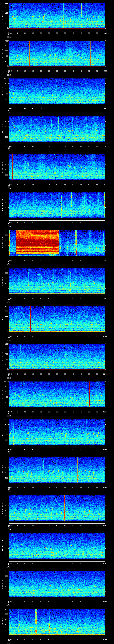The width and height of the screenshot is (114, 644).
Task: Select the 21:08:00 spectrogram panel
Action: tap(57, 280)
